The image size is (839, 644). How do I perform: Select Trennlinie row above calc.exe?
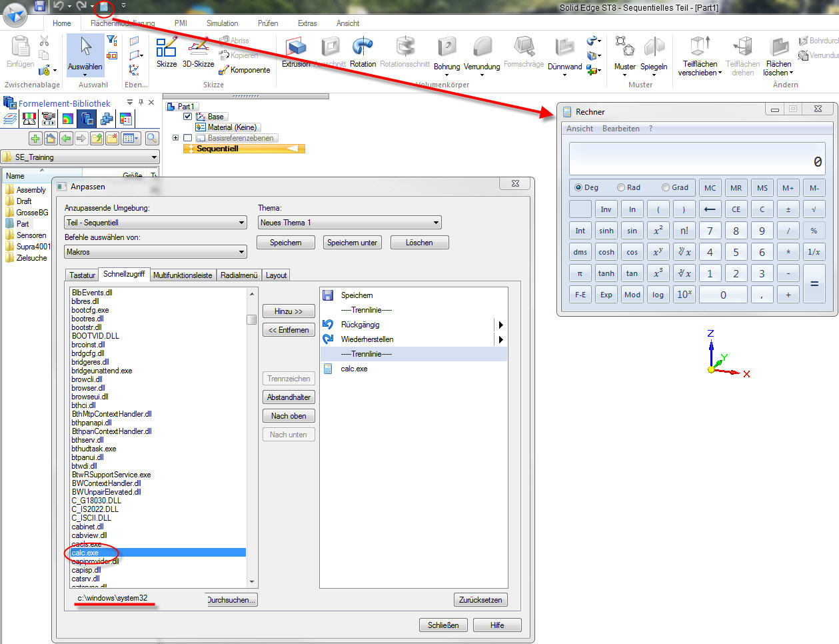[x=414, y=354]
